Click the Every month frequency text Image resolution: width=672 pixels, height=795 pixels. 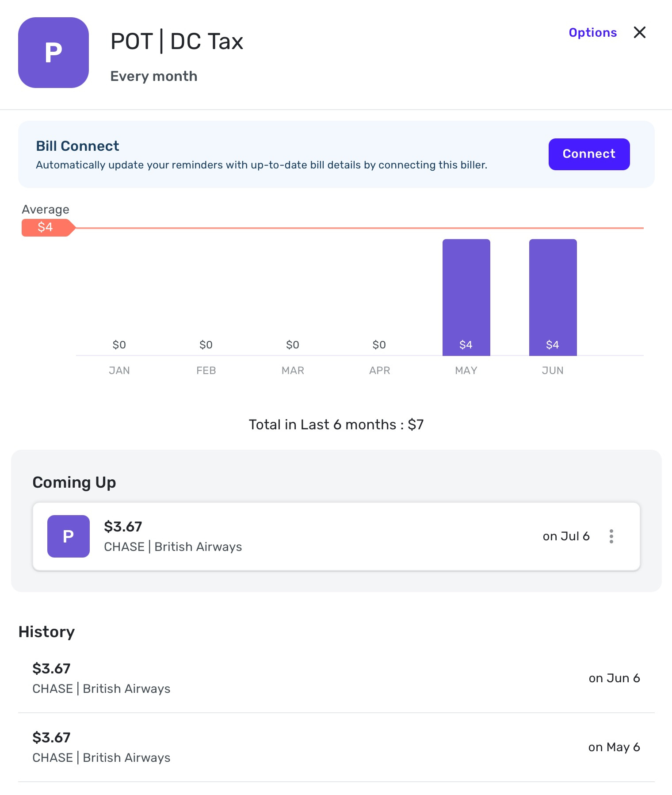click(x=154, y=76)
